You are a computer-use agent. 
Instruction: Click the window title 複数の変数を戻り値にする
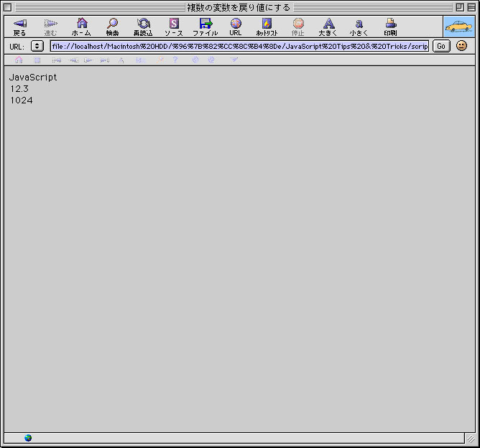click(239, 7)
